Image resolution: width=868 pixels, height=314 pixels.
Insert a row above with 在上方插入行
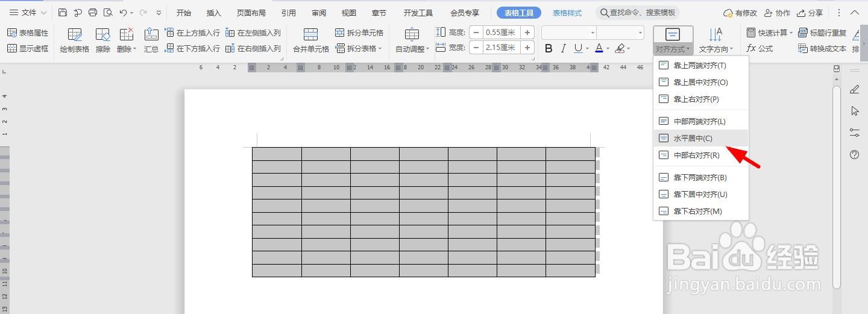coord(192,33)
